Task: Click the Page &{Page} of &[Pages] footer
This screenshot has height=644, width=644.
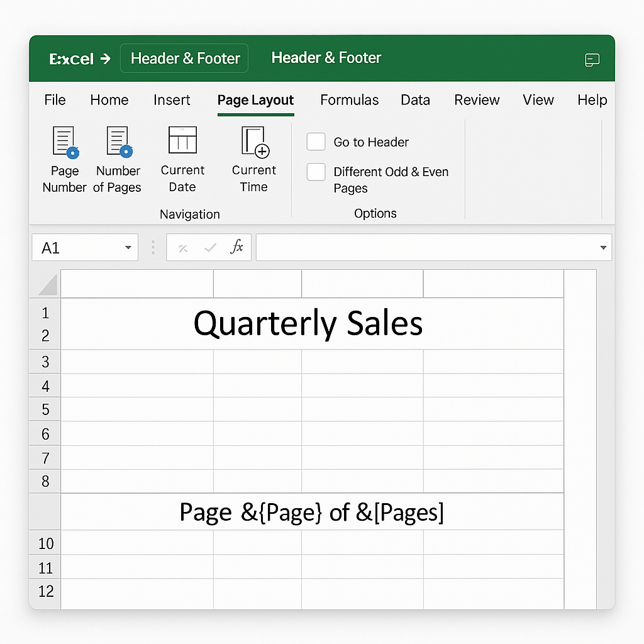Action: [312, 512]
